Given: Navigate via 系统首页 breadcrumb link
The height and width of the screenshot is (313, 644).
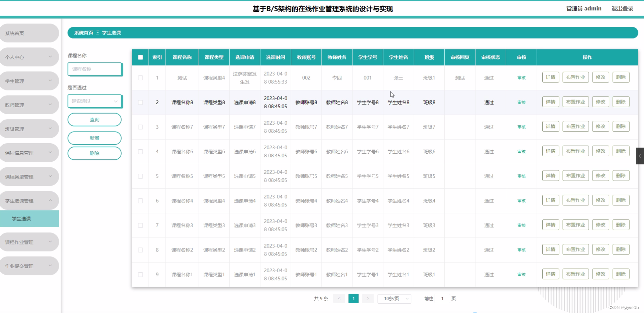Looking at the screenshot, I should [x=83, y=33].
